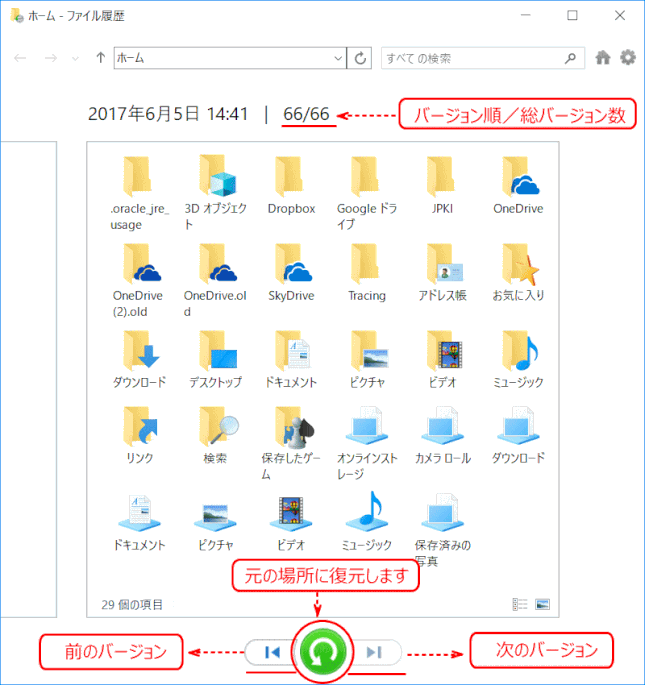Go to the previous version
The height and width of the screenshot is (685, 645).
[273, 652]
